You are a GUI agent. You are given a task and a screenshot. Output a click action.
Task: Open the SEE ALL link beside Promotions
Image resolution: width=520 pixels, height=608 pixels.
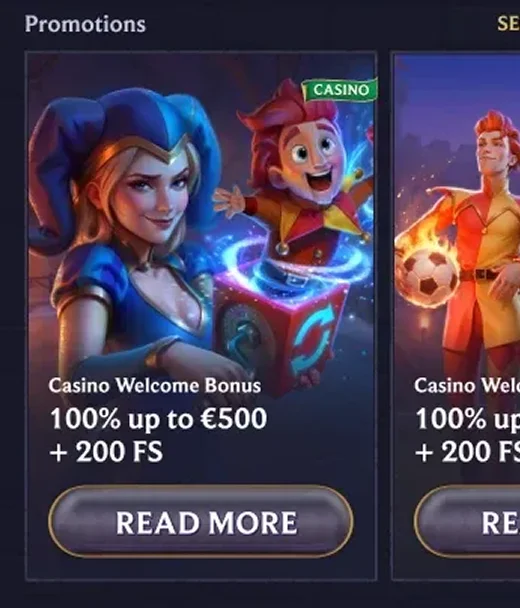click(x=508, y=24)
